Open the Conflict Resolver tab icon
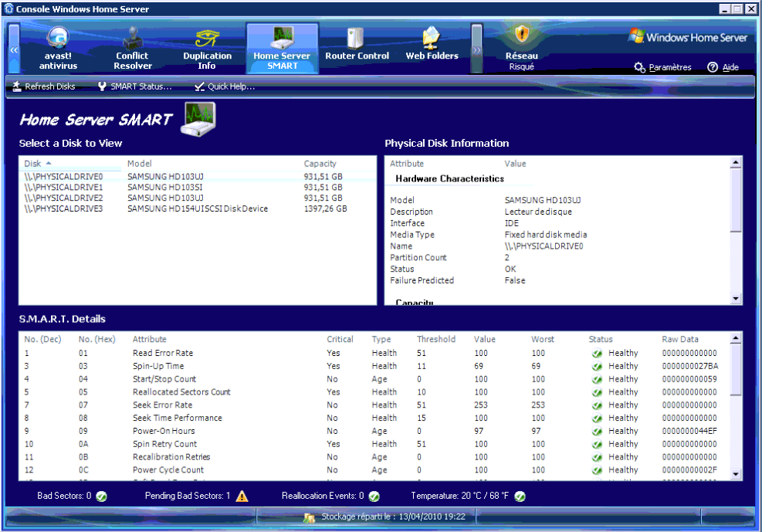This screenshot has height=532, width=762. point(133,37)
